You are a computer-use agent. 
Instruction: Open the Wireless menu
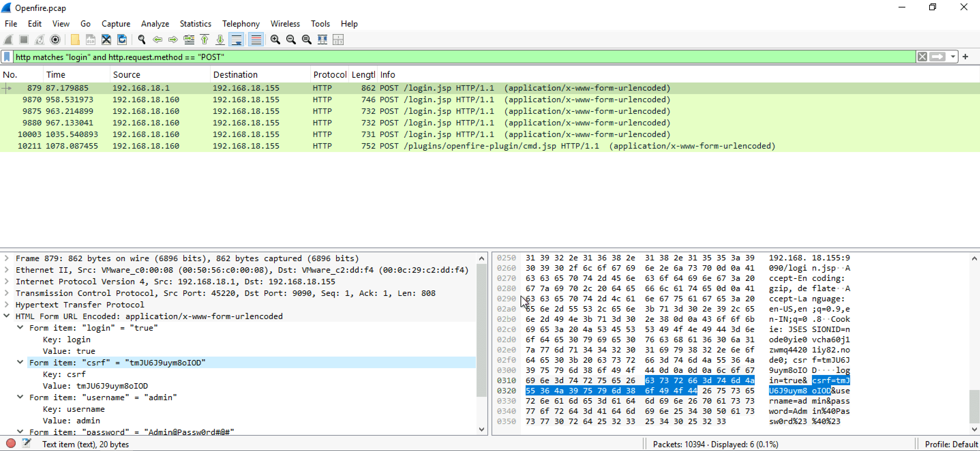(x=285, y=24)
